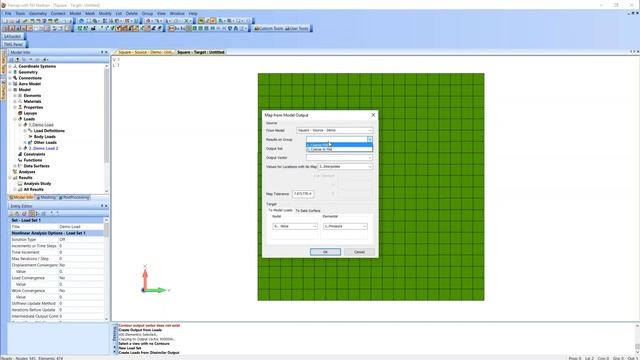Click Cancel in Map from Model Output dialog
Image resolution: width=640 pixels, height=360 pixels.
pos(359,252)
